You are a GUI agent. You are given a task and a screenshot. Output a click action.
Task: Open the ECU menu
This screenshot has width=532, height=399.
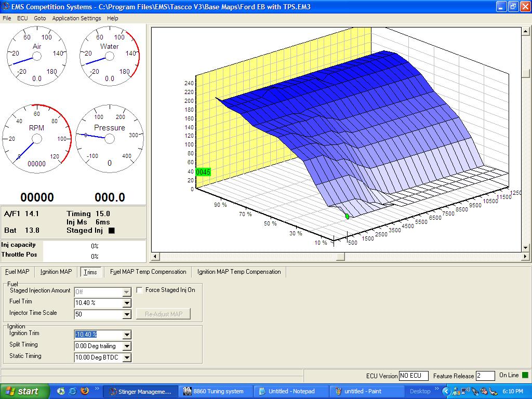click(22, 18)
